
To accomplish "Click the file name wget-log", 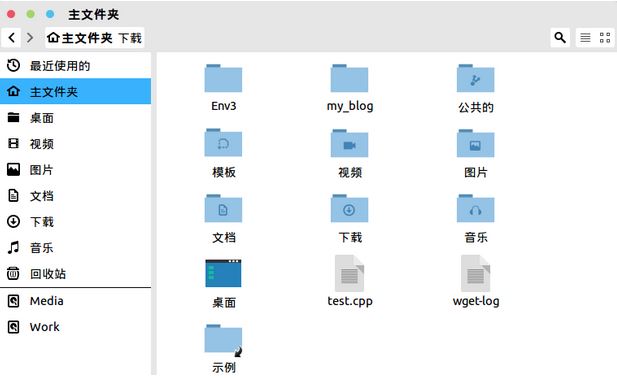I will 476,301.
